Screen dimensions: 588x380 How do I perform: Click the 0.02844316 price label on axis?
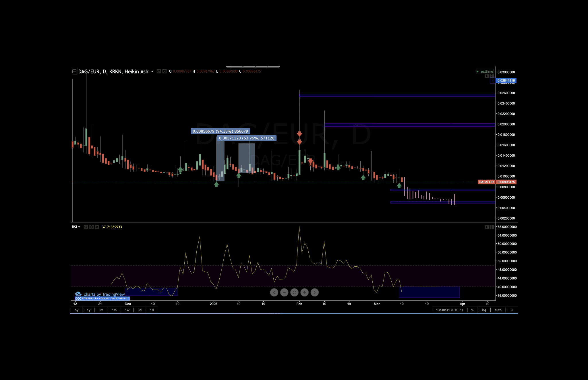coord(506,81)
